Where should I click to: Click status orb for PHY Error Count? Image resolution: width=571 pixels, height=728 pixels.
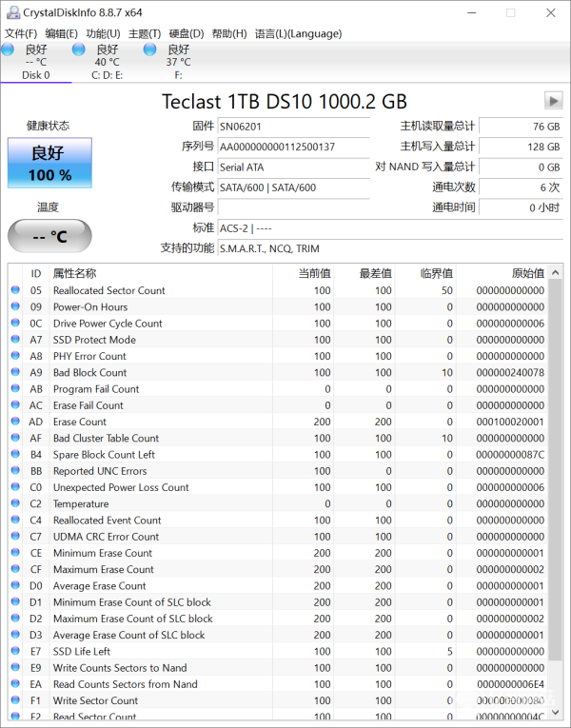coord(15,356)
